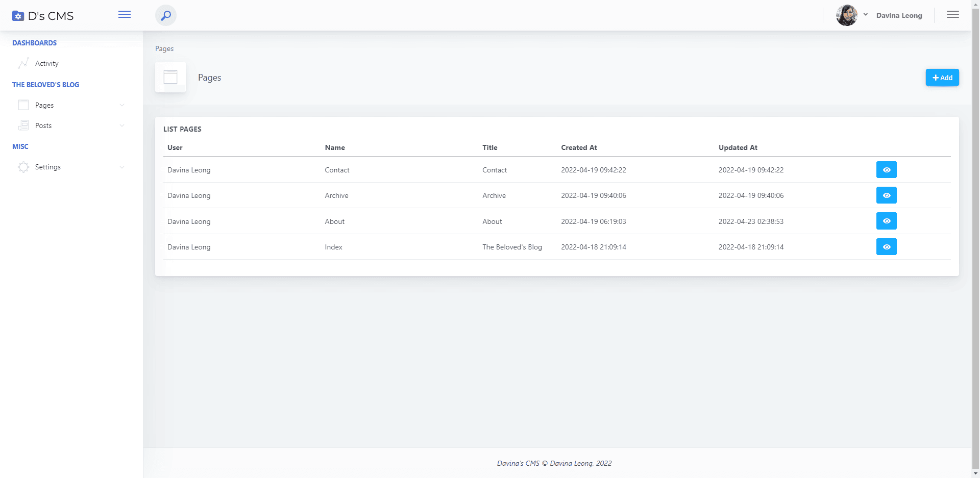Click the D's CMS logo icon
980x478 pixels.
pos(18,16)
